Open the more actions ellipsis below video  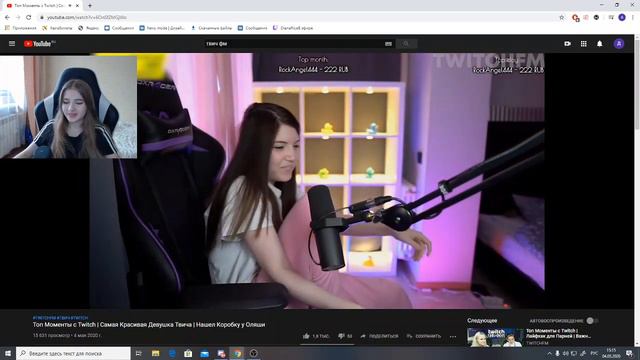pyautogui.click(x=453, y=336)
